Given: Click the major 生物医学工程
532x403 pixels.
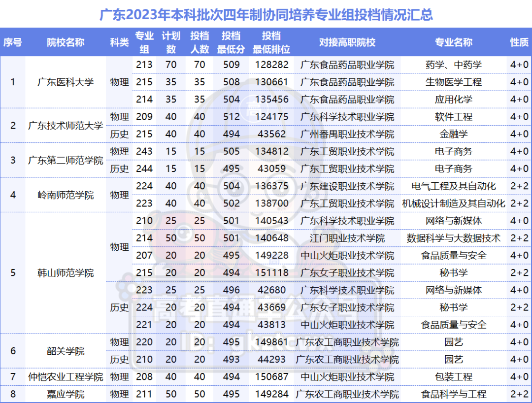Looking at the screenshot, I should pos(454,82).
